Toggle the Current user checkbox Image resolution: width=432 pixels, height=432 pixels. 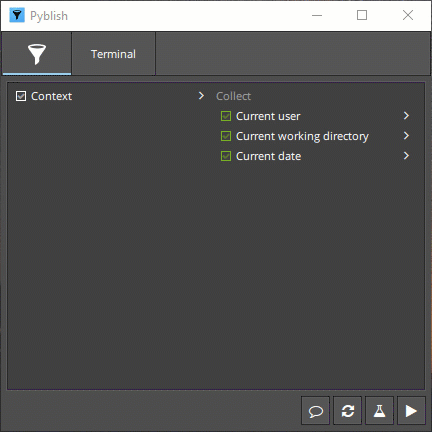[226, 116]
